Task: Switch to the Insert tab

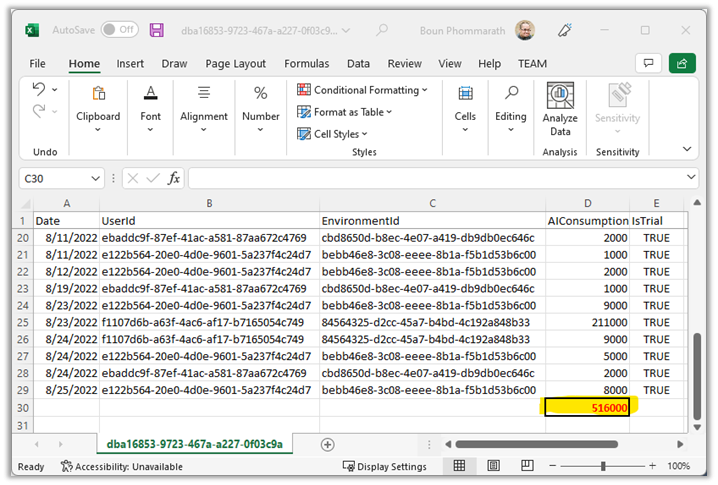Action: pos(130,64)
